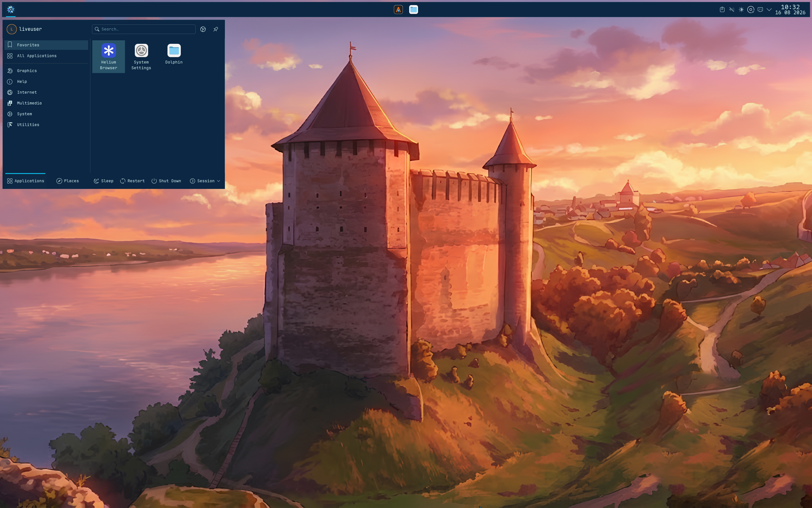This screenshot has height=508, width=812.
Task: Click the liveuser avatar
Action: 12,29
